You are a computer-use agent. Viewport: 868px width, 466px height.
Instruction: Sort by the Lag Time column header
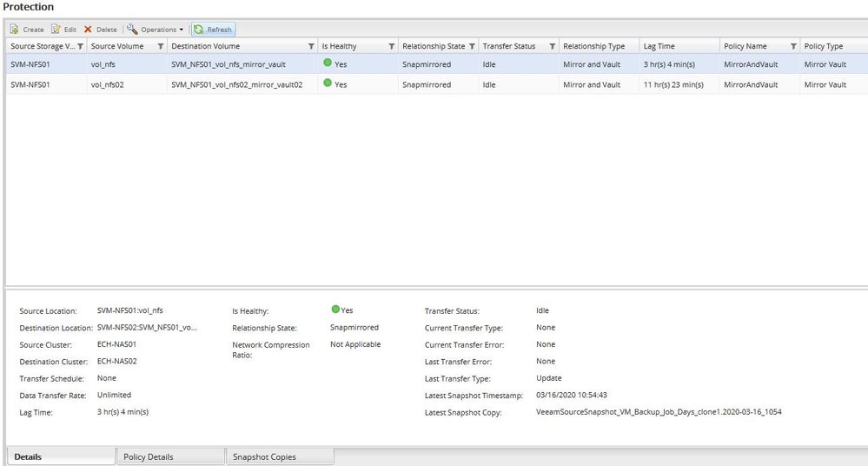(660, 46)
